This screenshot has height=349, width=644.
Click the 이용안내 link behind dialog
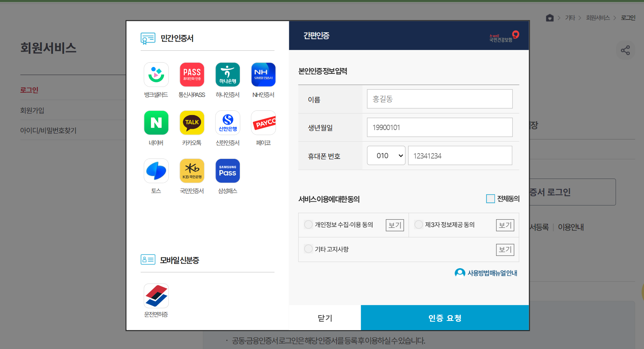coord(571,227)
